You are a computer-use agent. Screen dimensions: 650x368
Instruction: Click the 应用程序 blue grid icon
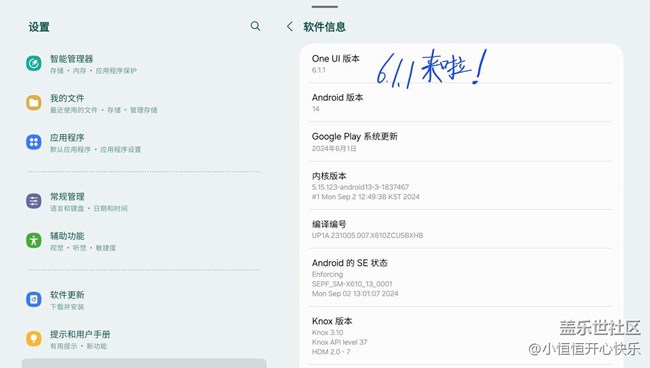(x=34, y=142)
